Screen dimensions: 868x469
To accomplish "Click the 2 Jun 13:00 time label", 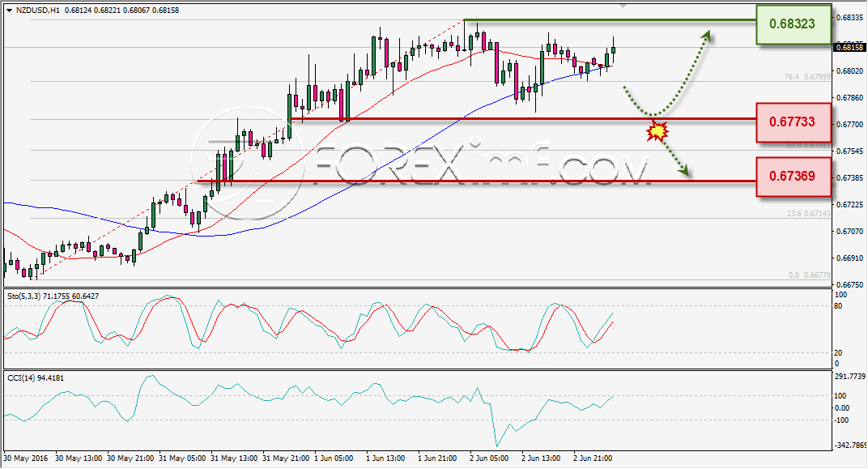I will [x=541, y=458].
